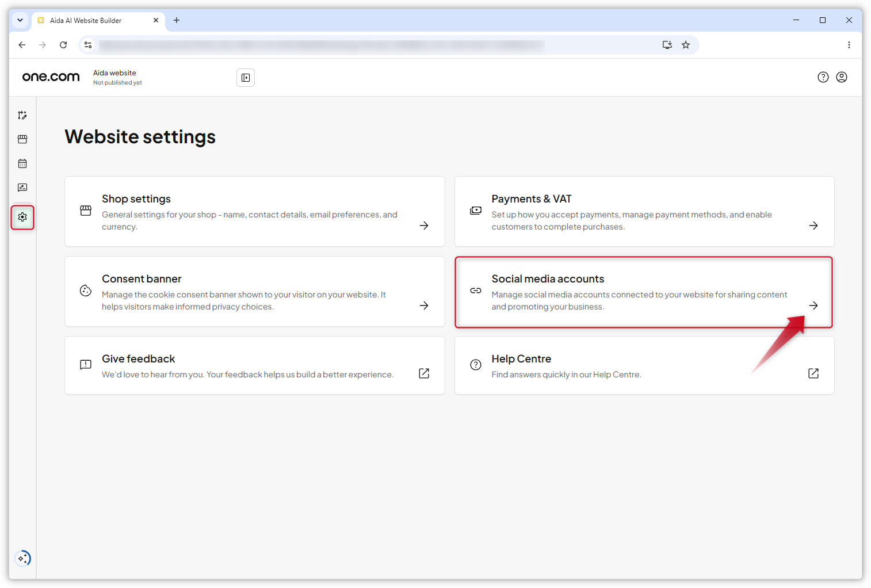Click the arrow on Shop settings card
Viewport: 871px width, 588px height.
coord(424,226)
